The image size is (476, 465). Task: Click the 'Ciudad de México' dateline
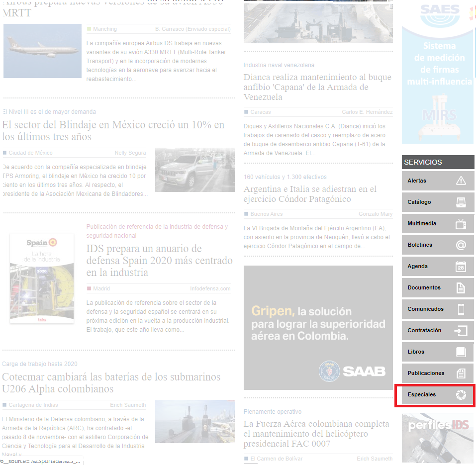pyautogui.click(x=30, y=153)
